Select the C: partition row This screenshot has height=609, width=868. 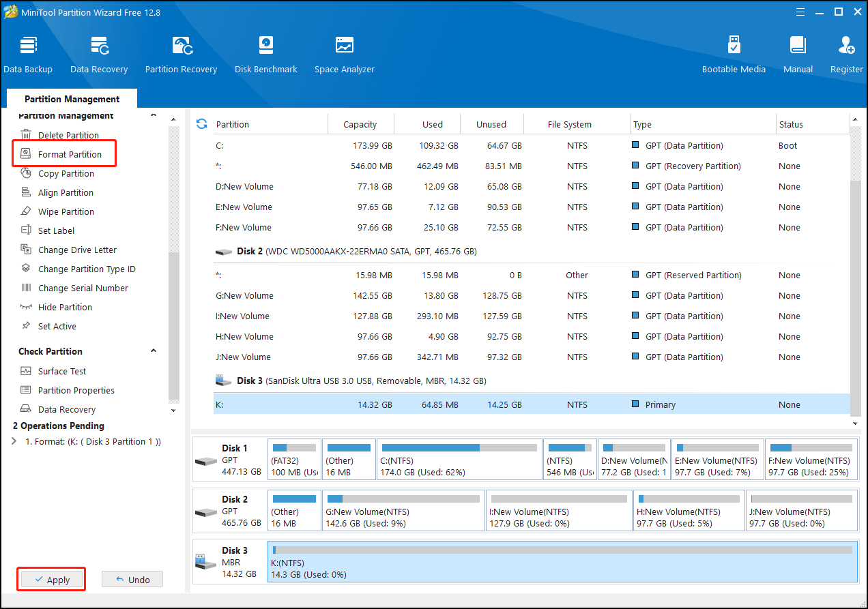(409, 145)
